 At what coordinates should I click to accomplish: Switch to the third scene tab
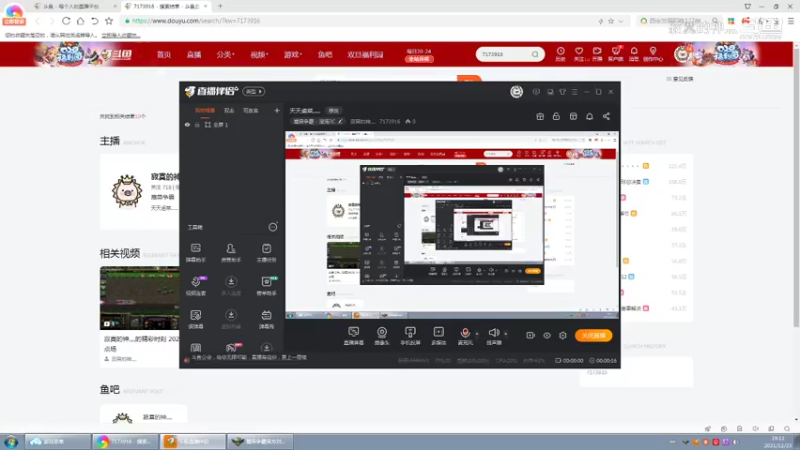click(x=251, y=111)
